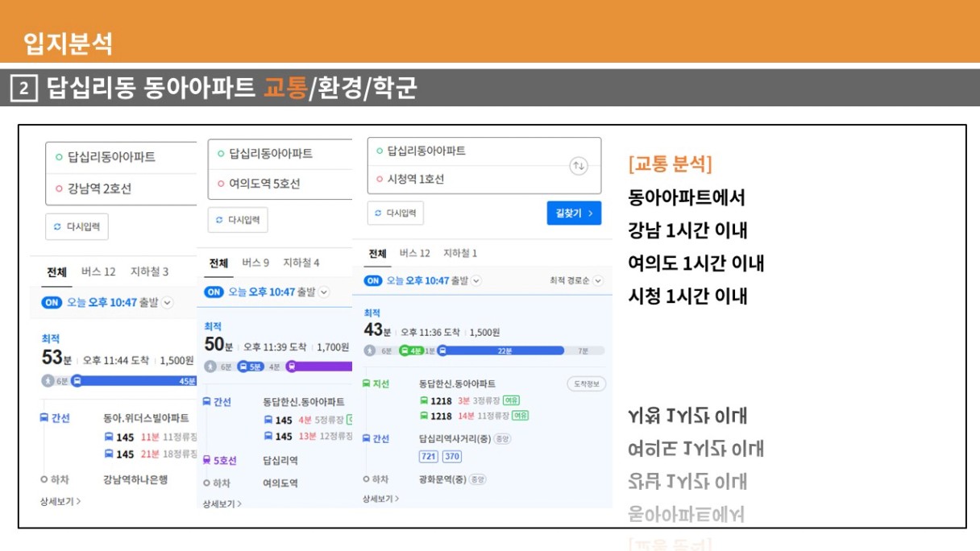Toggle ON switch in 강남역 route panel

tap(52, 303)
